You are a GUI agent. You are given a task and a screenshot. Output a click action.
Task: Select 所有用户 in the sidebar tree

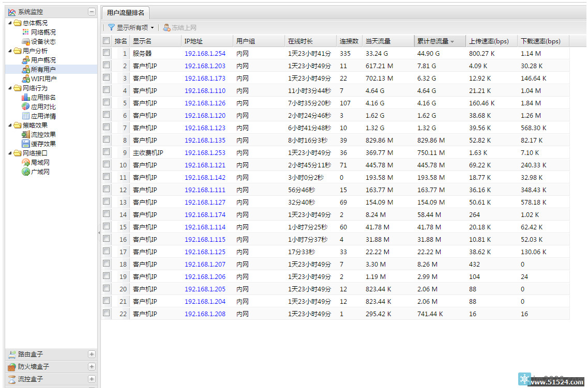[x=43, y=69]
